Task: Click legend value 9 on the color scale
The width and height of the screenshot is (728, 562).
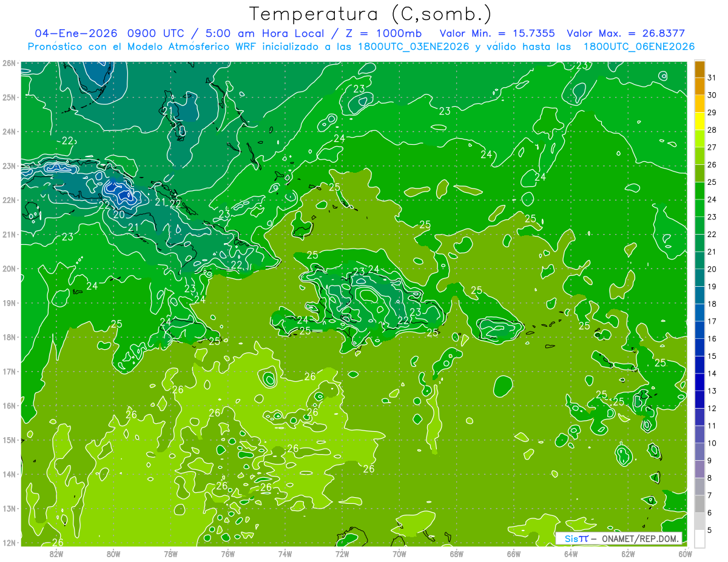Action: coord(710,461)
